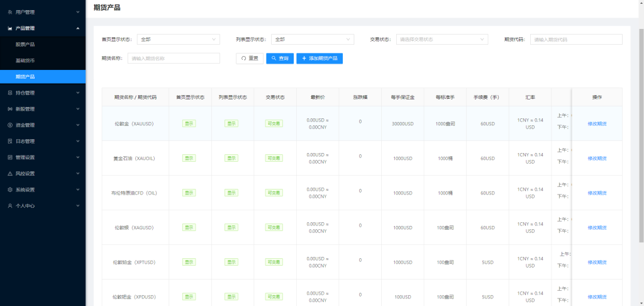Click the 管理设置 icon in sidebar
The height and width of the screenshot is (306, 644).
tap(10, 157)
